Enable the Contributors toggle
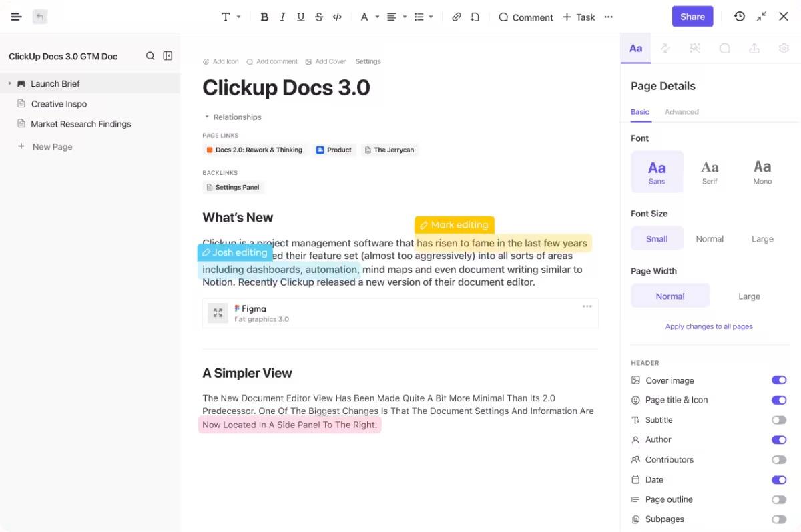 779,459
